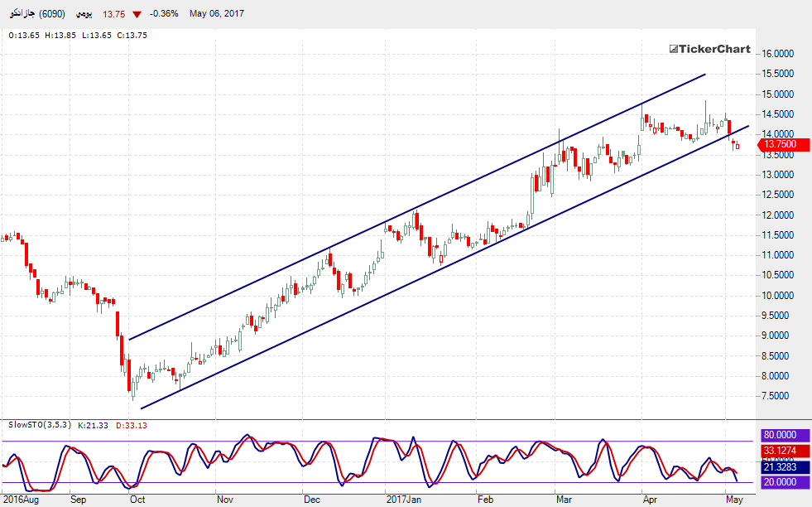
Task: Click the 16.0000 price axis label
Action: 778,54
